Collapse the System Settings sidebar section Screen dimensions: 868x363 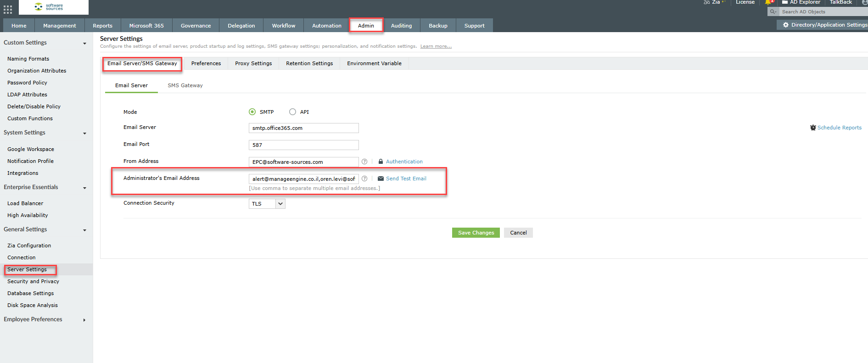click(x=84, y=134)
